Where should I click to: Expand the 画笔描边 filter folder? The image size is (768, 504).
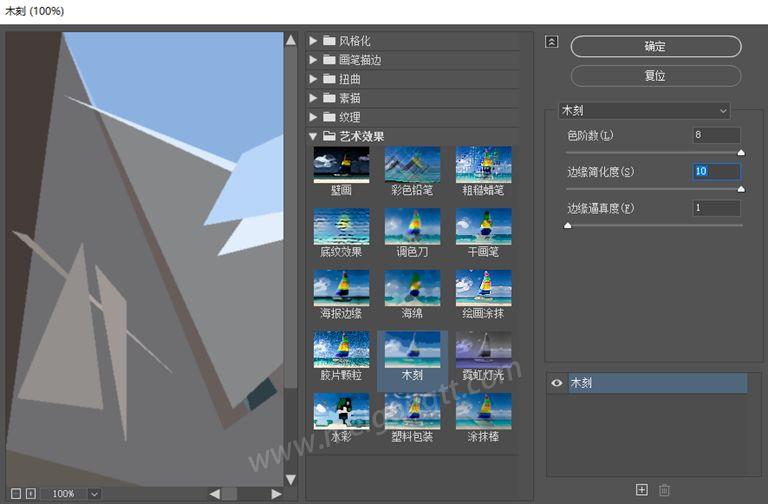(313, 60)
